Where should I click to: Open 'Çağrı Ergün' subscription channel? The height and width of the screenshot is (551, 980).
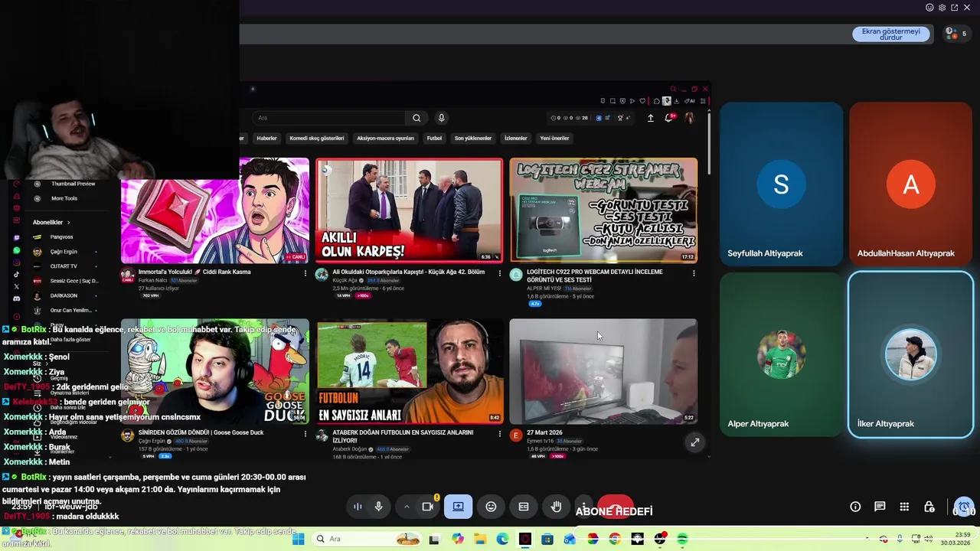[x=65, y=252]
